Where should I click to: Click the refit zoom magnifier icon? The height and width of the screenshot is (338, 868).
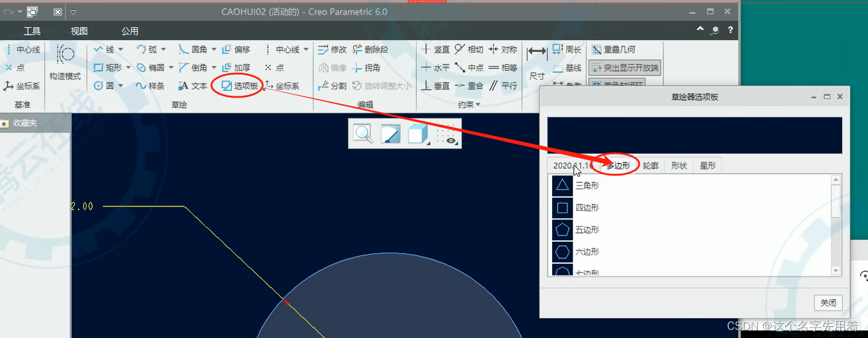click(363, 133)
